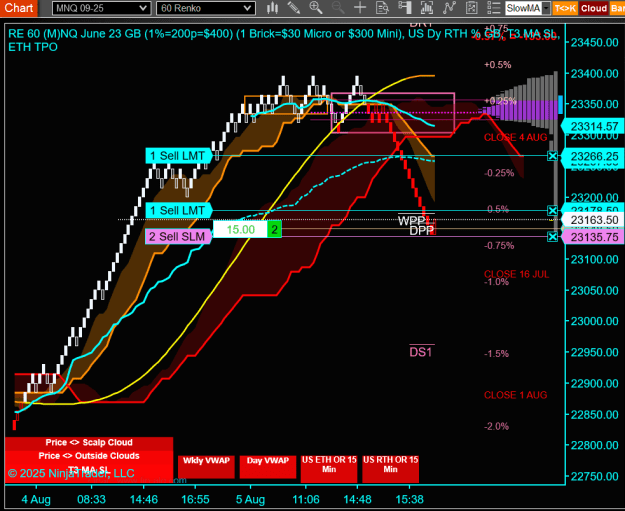Select the drawing tools pencil icon
This screenshot has height=511, width=625.
294,8
